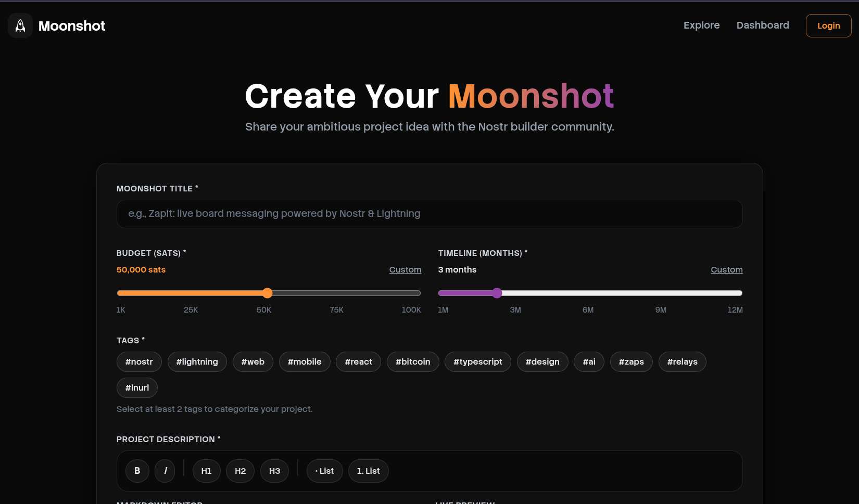Enable the #typescript tag

477,361
